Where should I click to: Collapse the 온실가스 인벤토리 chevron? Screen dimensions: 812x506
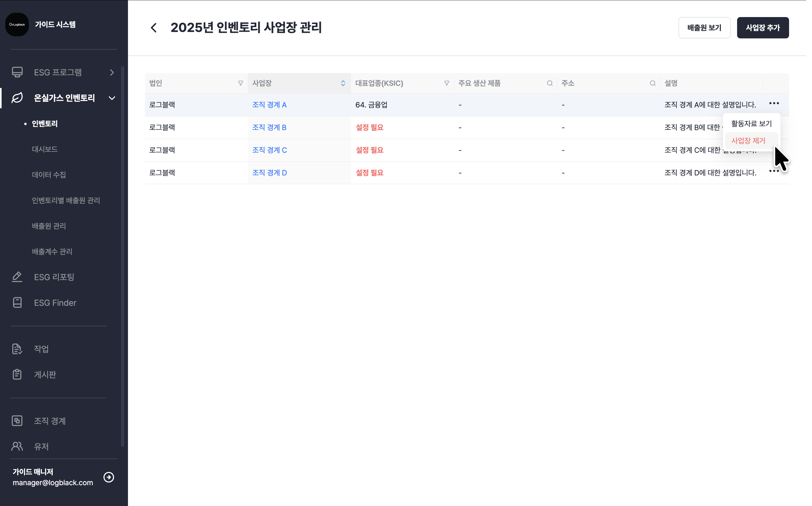point(112,98)
